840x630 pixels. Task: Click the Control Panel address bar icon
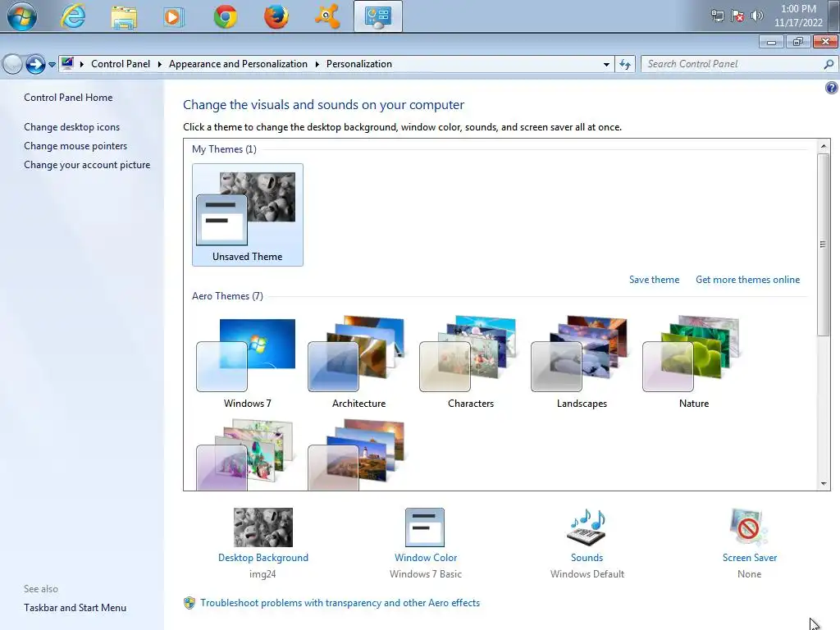[67, 64]
